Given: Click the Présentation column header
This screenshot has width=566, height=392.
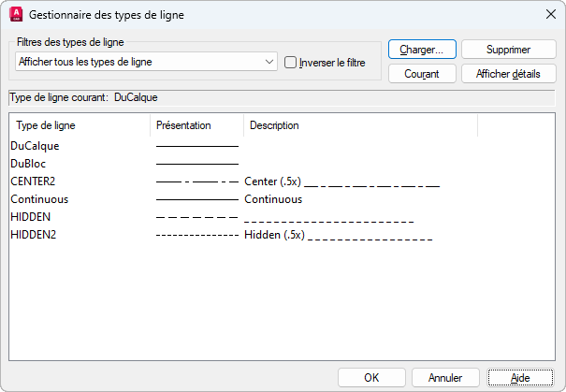Looking at the screenshot, I should (196, 125).
